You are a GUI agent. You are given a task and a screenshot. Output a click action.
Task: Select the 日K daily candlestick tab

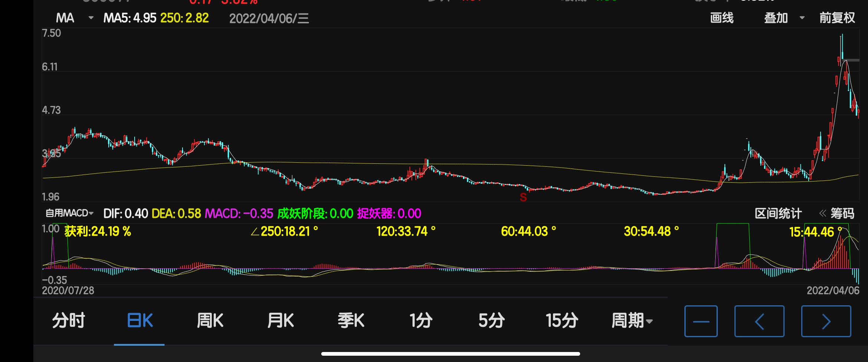[x=140, y=321]
